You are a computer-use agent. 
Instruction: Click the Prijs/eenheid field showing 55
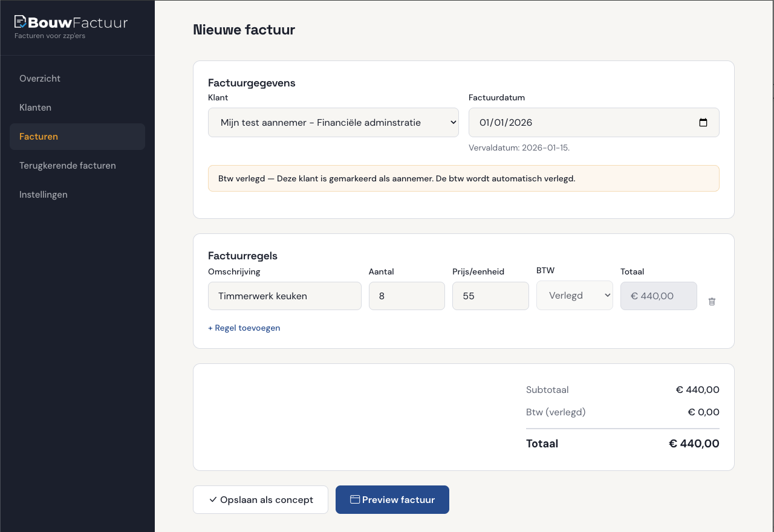(x=490, y=296)
